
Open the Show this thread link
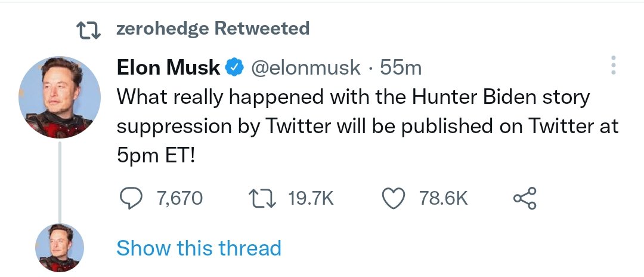198,248
